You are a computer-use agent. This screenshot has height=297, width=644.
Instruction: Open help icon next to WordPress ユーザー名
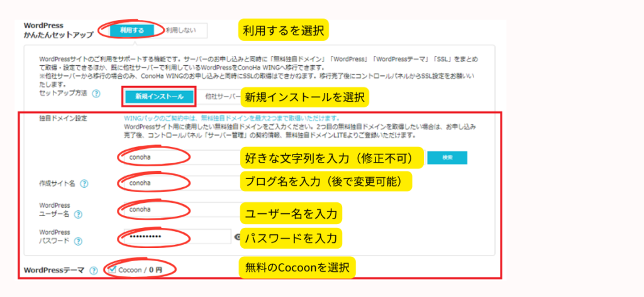77,215
